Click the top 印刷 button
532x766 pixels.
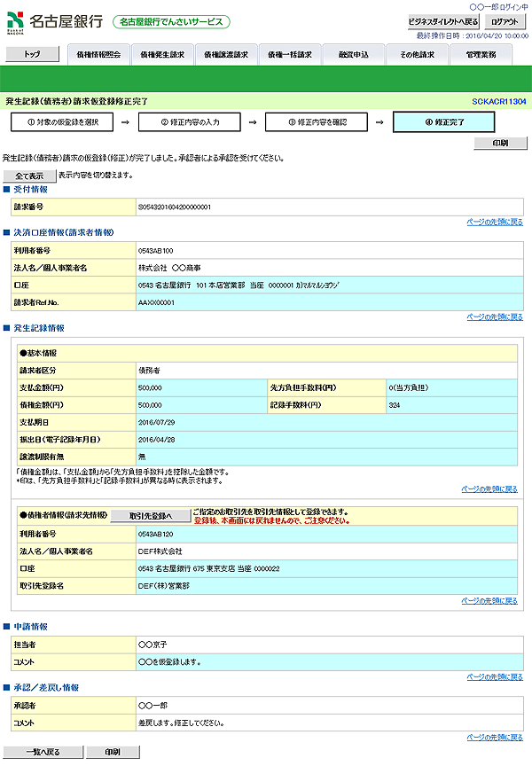tap(501, 143)
